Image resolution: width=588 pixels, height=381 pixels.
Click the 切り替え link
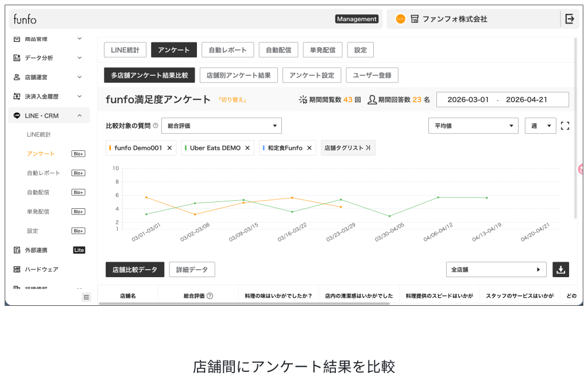232,100
